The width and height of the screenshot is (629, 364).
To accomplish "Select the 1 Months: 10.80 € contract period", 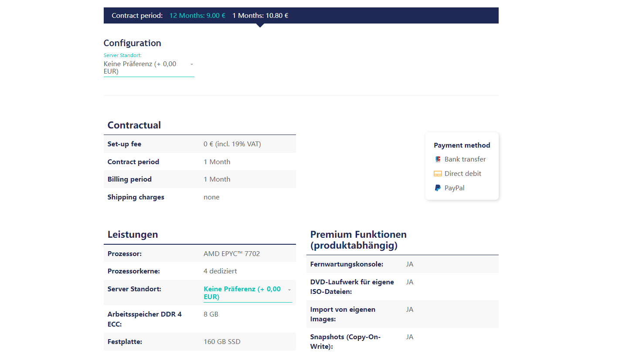I will [260, 16].
